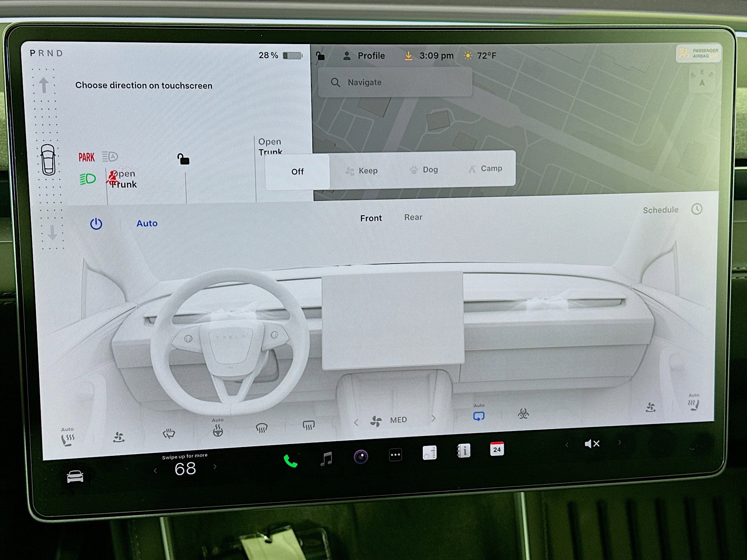Viewport: 747px width, 560px height.
Task: Toggle Bioweapon Defense Mode
Action: 523,414
